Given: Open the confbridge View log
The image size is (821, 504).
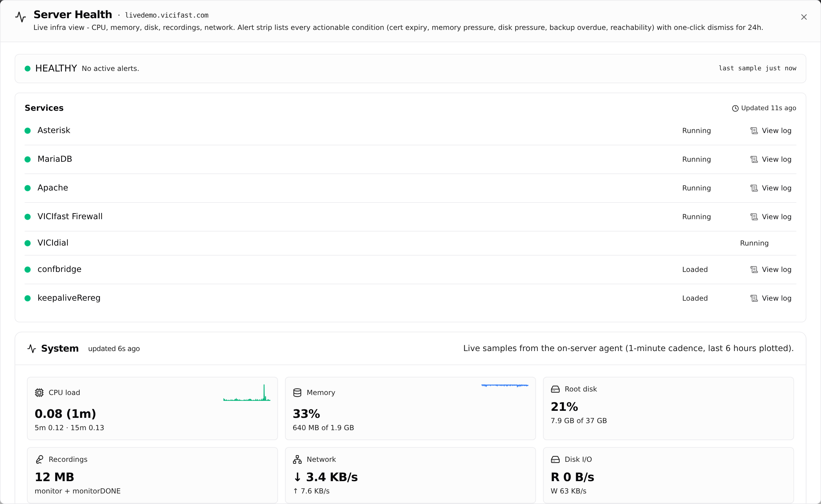Looking at the screenshot, I should click(771, 269).
